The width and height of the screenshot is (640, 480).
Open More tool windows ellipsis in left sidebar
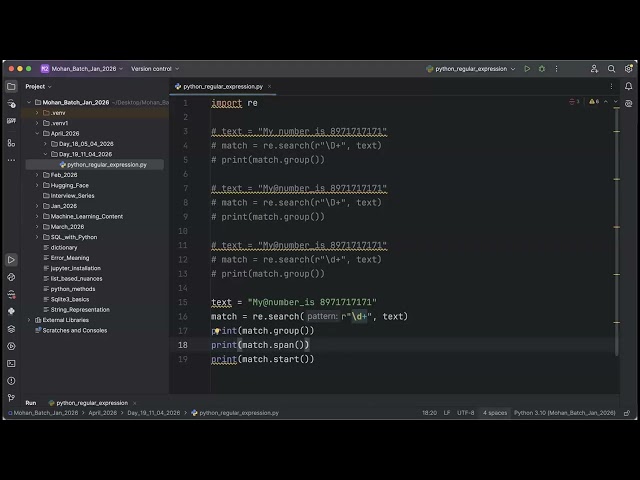(x=11, y=160)
